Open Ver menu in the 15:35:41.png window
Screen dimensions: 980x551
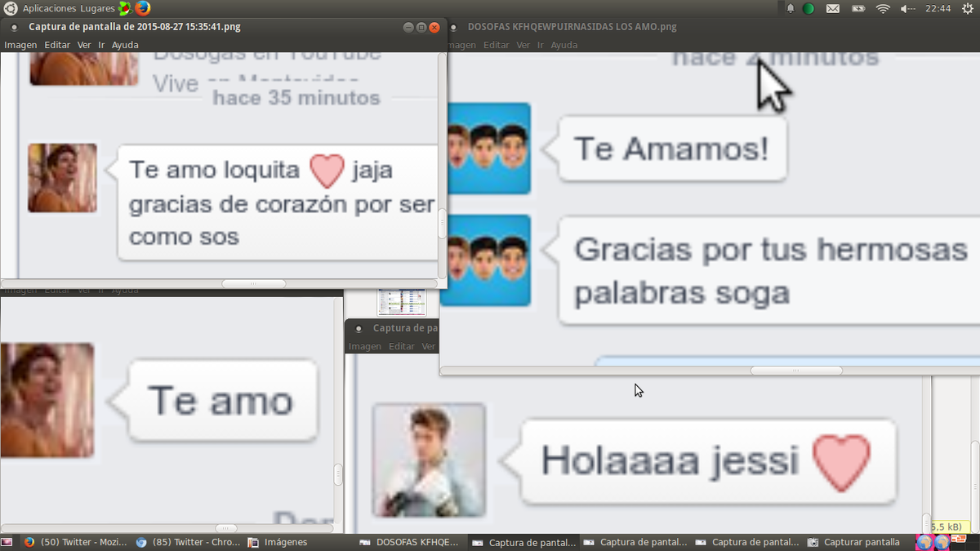84,45
